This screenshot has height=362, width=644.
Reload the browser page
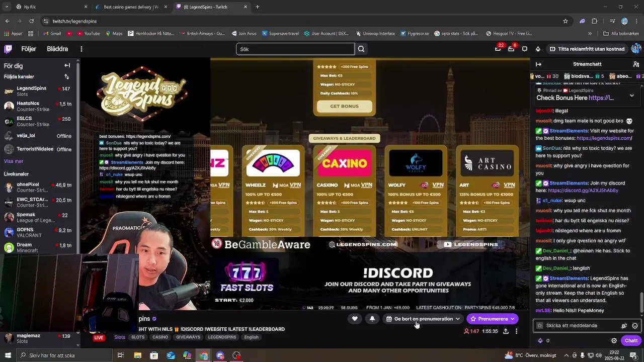point(31,21)
